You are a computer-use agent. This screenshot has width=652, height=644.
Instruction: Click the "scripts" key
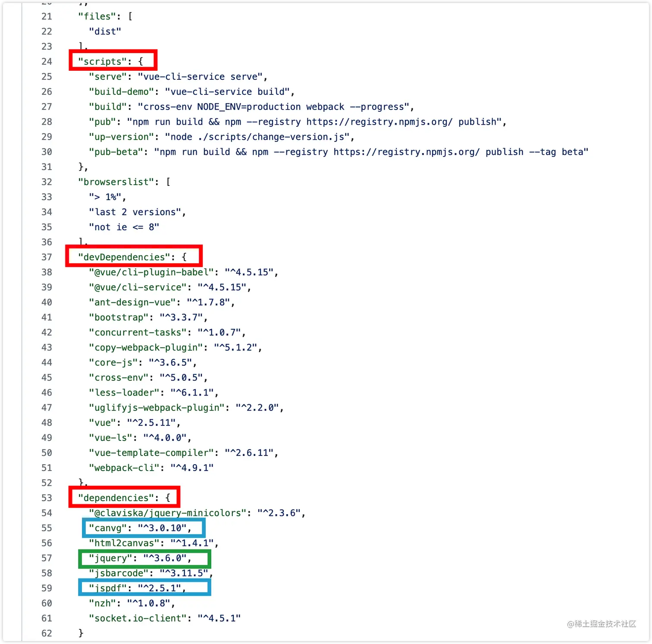pyautogui.click(x=102, y=62)
